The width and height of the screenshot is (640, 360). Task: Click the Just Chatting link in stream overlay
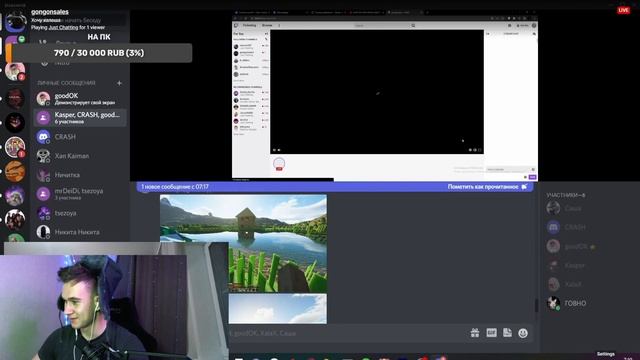pyautogui.click(x=63, y=27)
